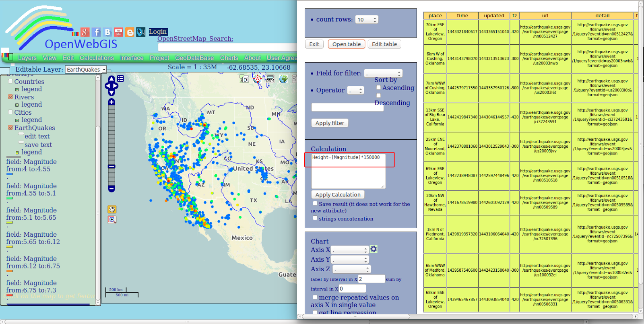Click the Calculation formula text area

pyautogui.click(x=348, y=171)
